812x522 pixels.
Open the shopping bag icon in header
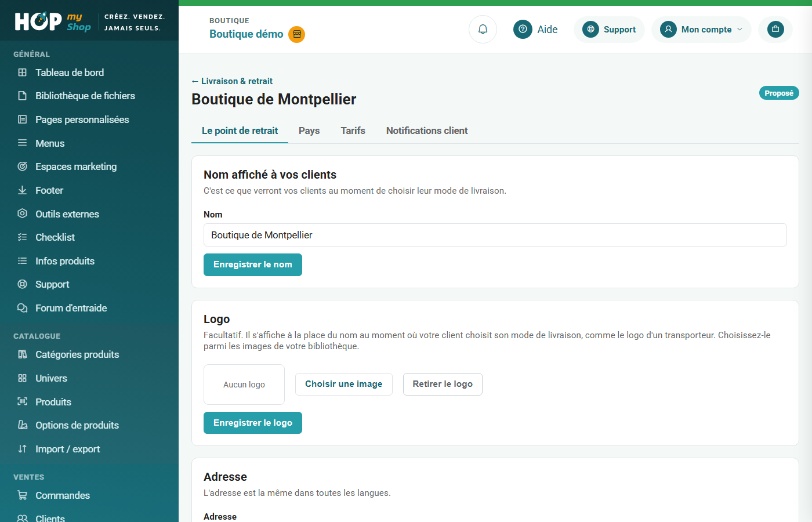click(x=775, y=29)
